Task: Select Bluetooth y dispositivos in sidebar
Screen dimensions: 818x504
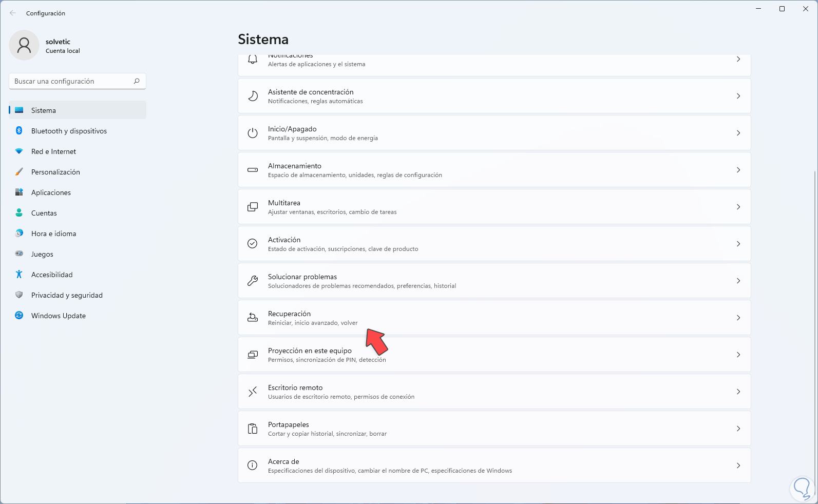Action: [x=69, y=131]
